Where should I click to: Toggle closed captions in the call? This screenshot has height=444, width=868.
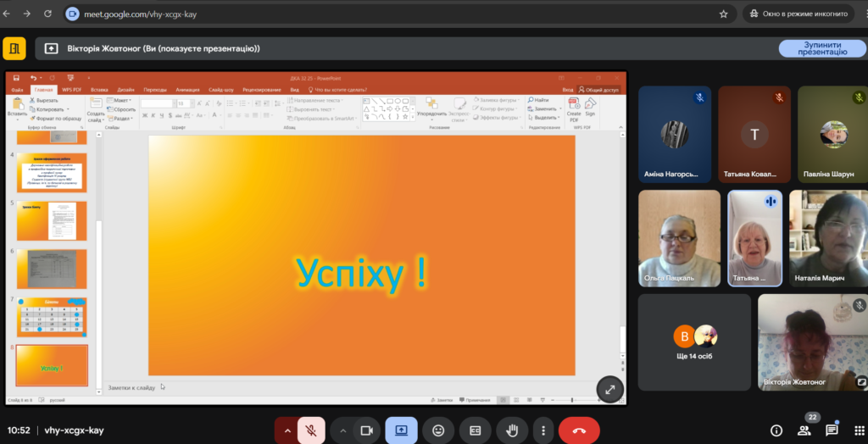(476, 430)
